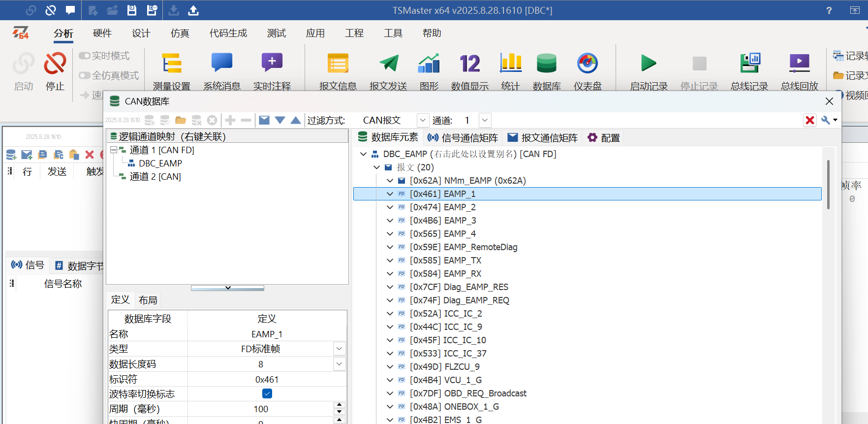Viewport: 868px width, 424px height.
Task: Open the 过滤方式 CAN报文 dropdown
Action: click(x=422, y=120)
